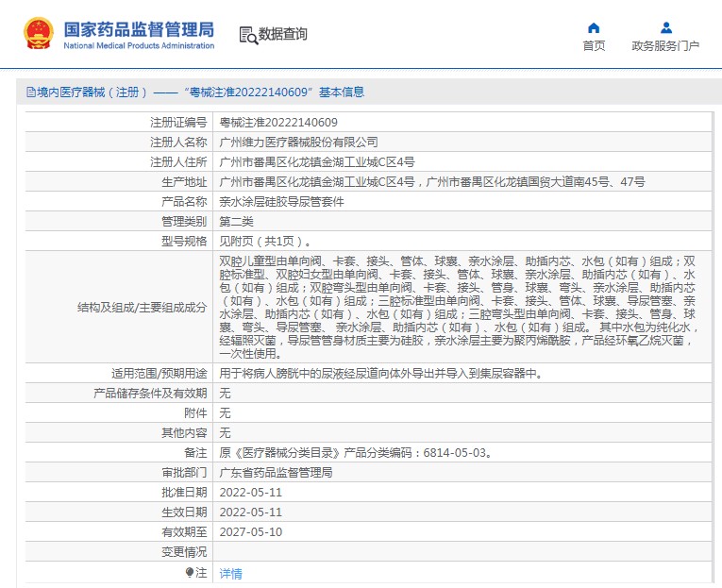Select registrant name 广州维力医疗器械股份有限公司
This screenshot has width=722, height=588.
pyautogui.click(x=298, y=143)
